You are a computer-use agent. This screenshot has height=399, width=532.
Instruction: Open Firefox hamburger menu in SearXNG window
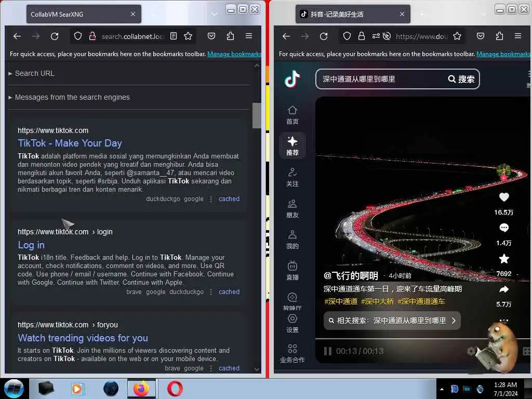coord(249,36)
